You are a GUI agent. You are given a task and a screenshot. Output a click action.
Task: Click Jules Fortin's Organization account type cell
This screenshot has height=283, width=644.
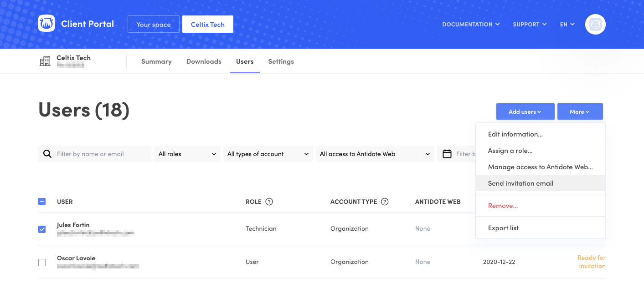350,228
